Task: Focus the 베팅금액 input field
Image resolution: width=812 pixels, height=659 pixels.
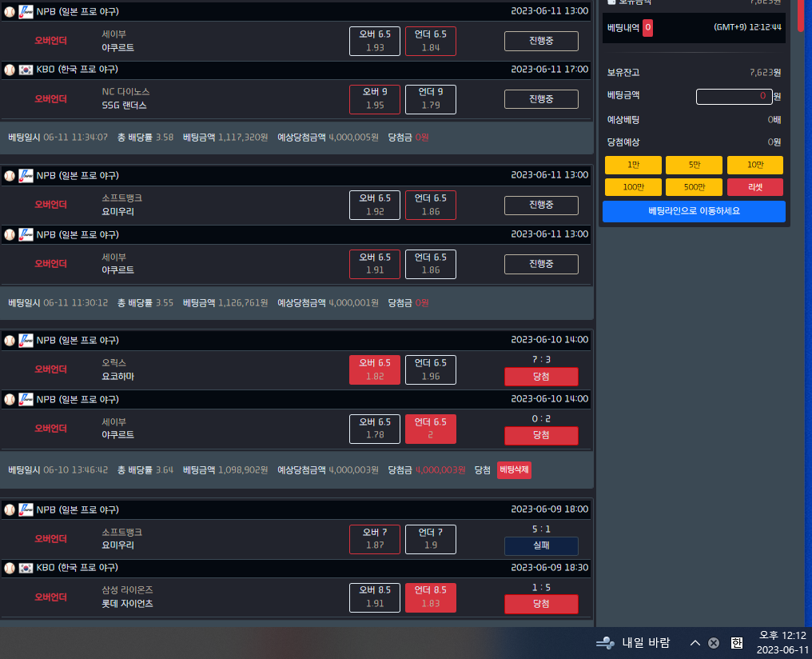Action: [734, 96]
